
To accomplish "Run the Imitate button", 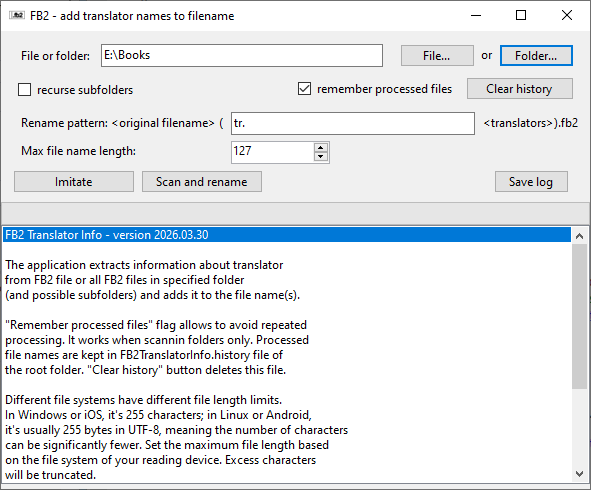I will tap(74, 182).
